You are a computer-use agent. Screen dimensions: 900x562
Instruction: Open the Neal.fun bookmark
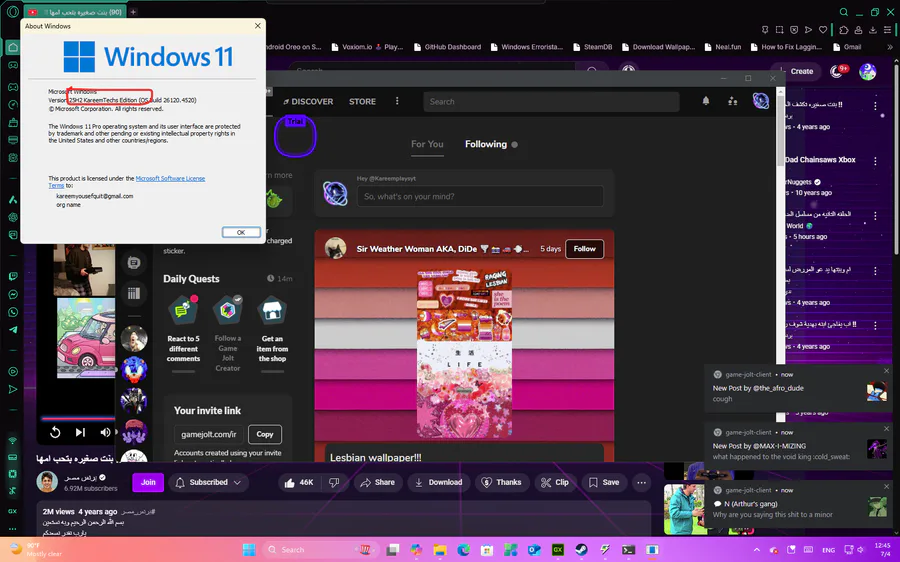point(723,47)
